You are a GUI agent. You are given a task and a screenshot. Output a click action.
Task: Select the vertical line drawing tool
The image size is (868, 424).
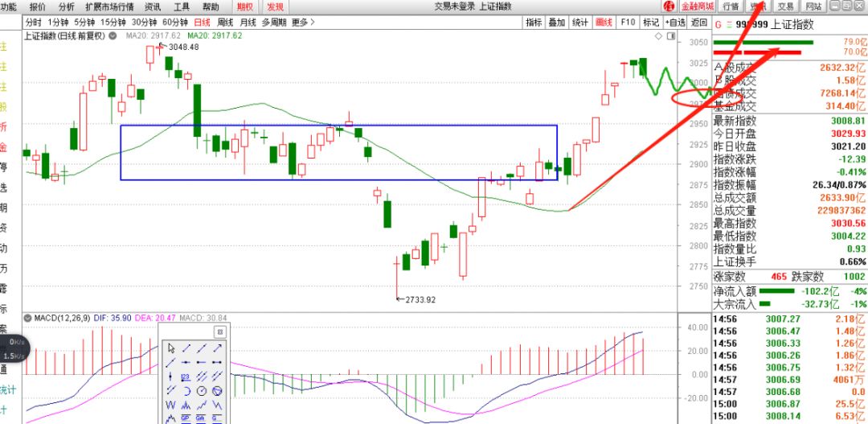point(170,377)
